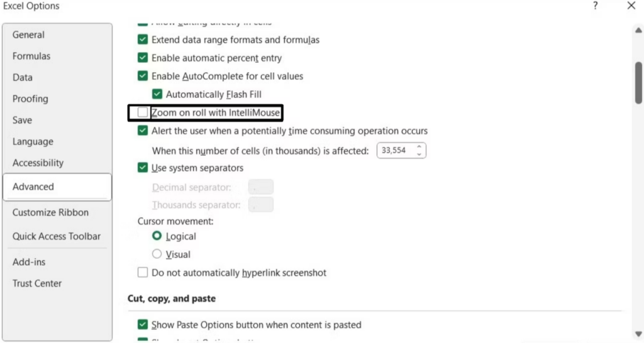Enable Zoom on roll with IntelliMouse

[x=143, y=113]
